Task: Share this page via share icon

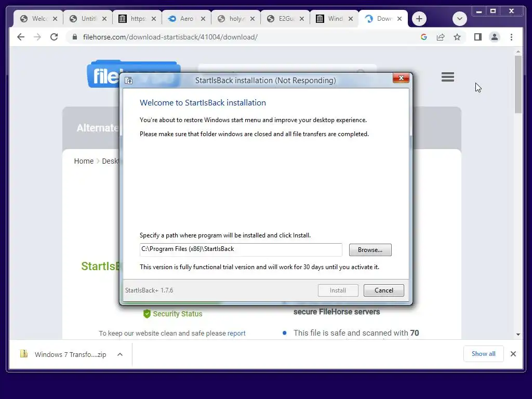Action: [x=441, y=37]
